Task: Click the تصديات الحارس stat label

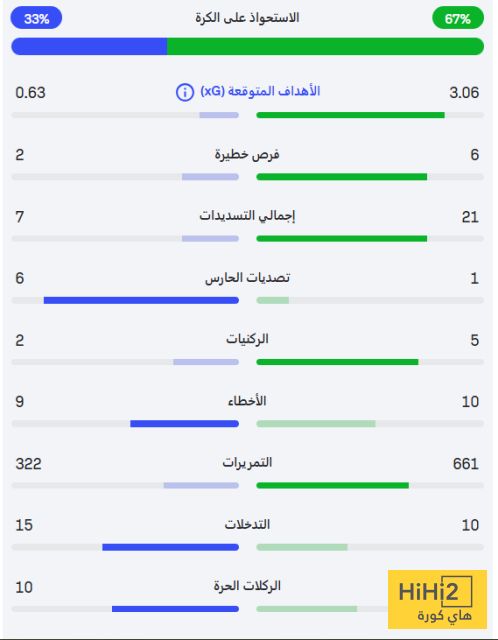Action: [x=247, y=278]
